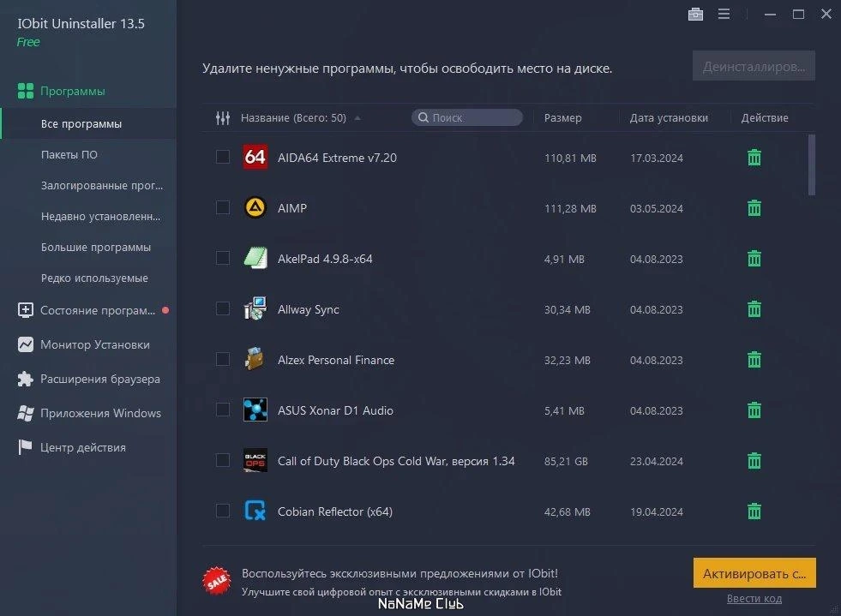Click the Software Health monitor-plus icon
Screen dimensions: 841x616
25,310
